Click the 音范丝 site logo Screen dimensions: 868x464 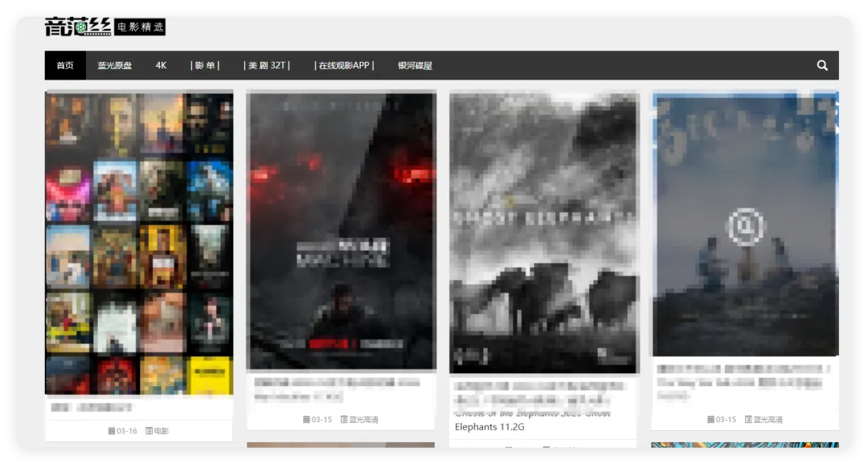point(78,27)
